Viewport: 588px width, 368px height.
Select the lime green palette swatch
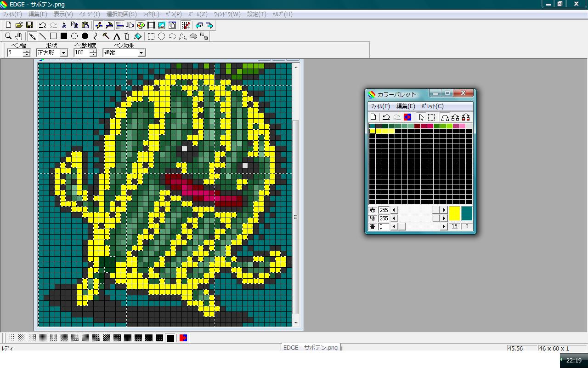click(449, 126)
